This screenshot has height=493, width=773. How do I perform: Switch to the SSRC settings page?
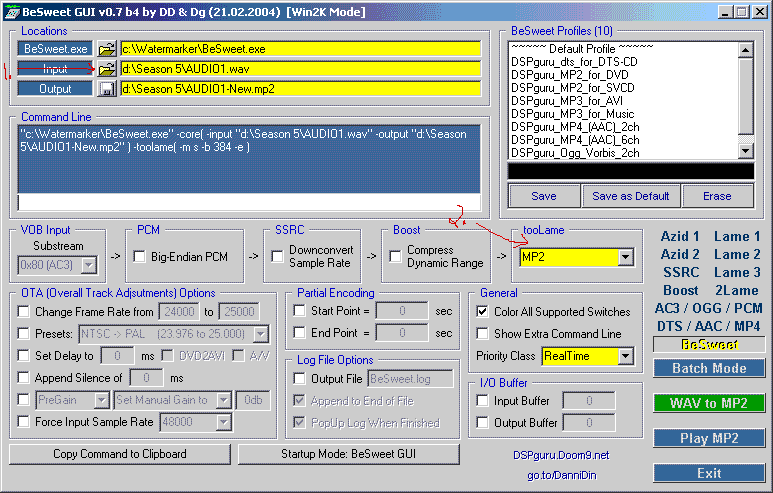681,272
